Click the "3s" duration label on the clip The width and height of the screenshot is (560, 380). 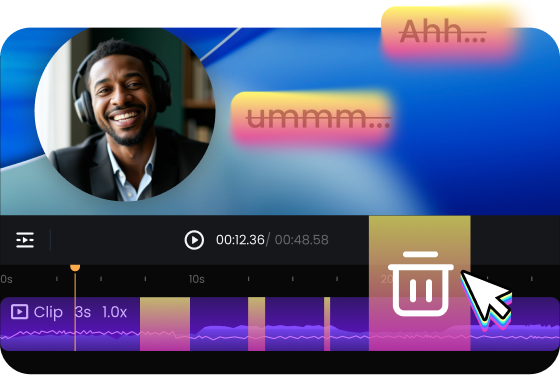(83, 312)
